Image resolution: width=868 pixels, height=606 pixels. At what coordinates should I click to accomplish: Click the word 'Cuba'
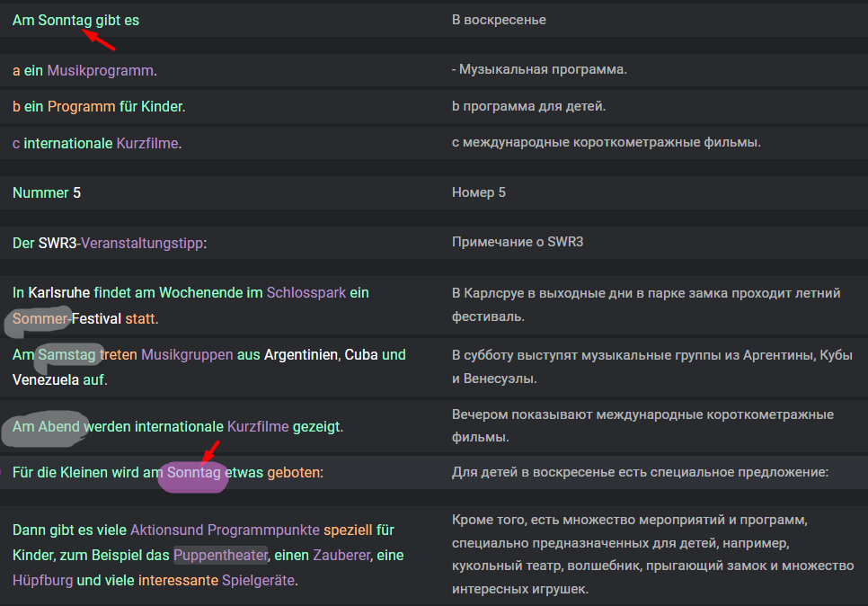pos(361,354)
